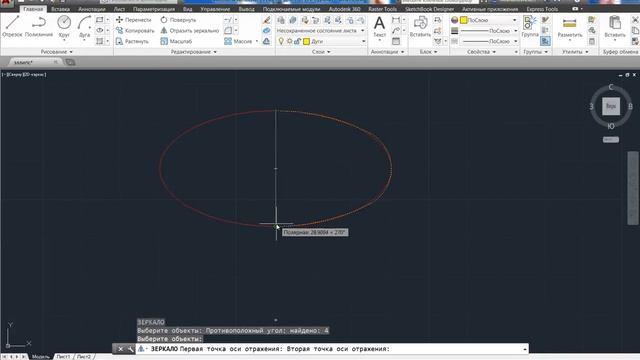This screenshot has height=360, width=640.
Task: Click the table icon in Аннотации panel
Action: 396,41
